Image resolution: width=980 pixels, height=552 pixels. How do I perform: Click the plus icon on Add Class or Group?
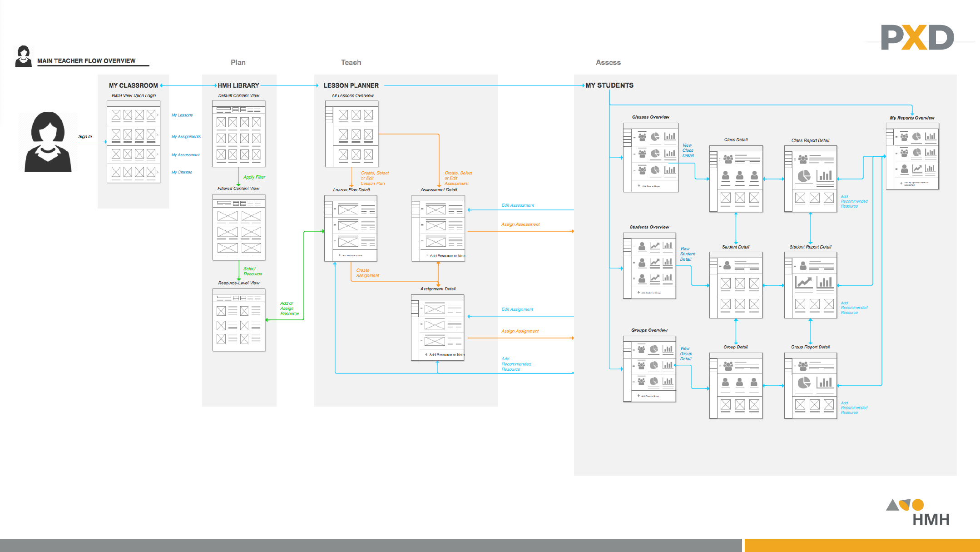pos(639,186)
